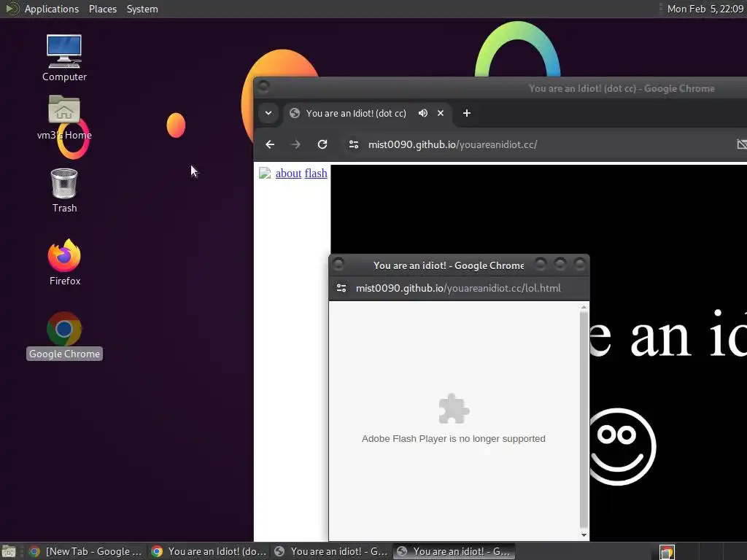The height and width of the screenshot is (560, 747).
Task: Open window menu button of main Chrome window
Action: tap(263, 86)
